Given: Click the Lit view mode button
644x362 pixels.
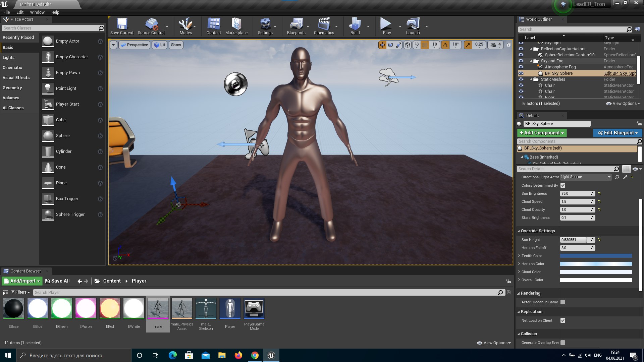Looking at the screenshot, I should (160, 45).
